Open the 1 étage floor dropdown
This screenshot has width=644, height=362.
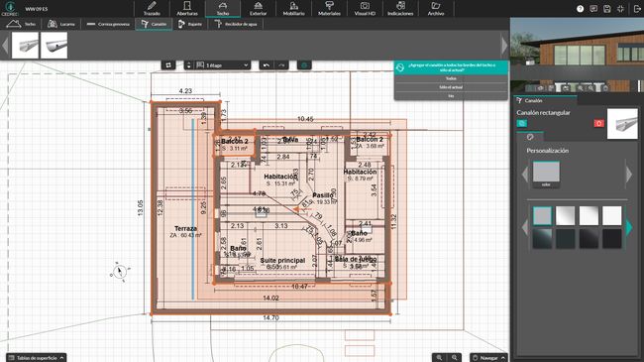[222, 65]
